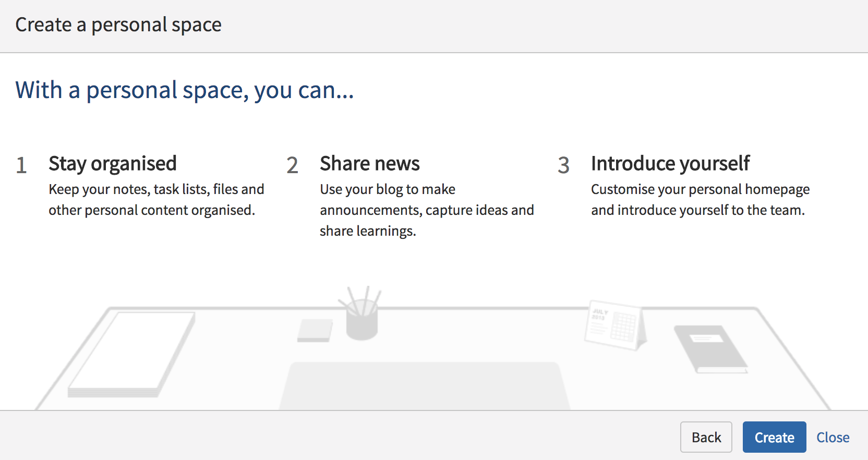Viewport: 868px width, 460px height.
Task: Click text 'and introduce yourself to the team.'
Action: (698, 210)
